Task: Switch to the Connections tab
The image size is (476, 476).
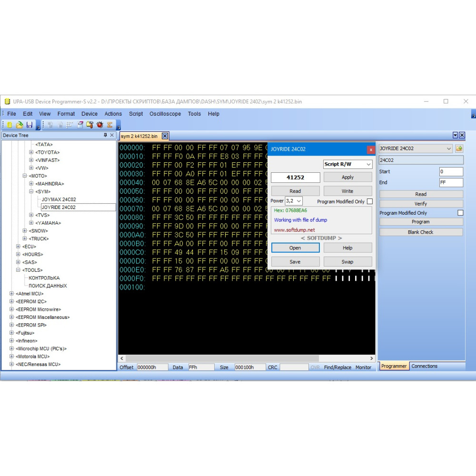Action: tap(425, 366)
